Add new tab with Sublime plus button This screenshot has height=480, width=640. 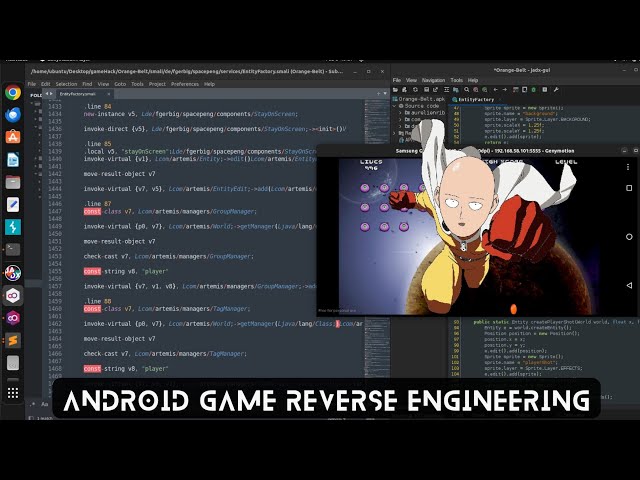coord(378,94)
